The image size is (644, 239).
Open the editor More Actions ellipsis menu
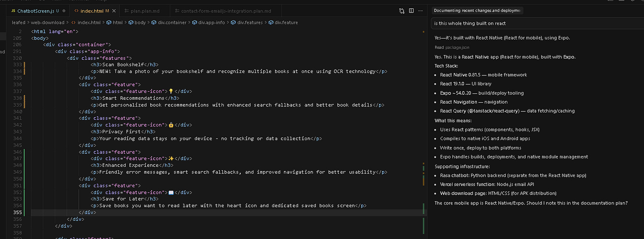[x=421, y=11]
